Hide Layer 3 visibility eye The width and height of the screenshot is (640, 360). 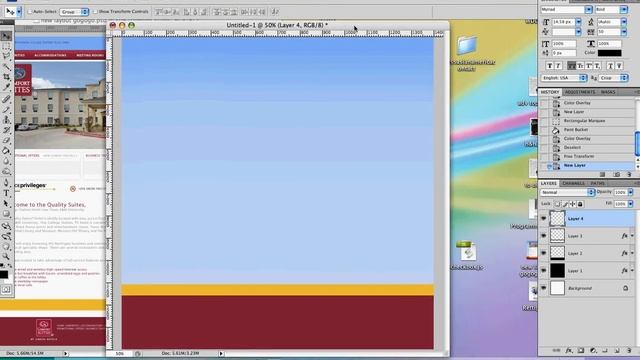(x=544, y=236)
